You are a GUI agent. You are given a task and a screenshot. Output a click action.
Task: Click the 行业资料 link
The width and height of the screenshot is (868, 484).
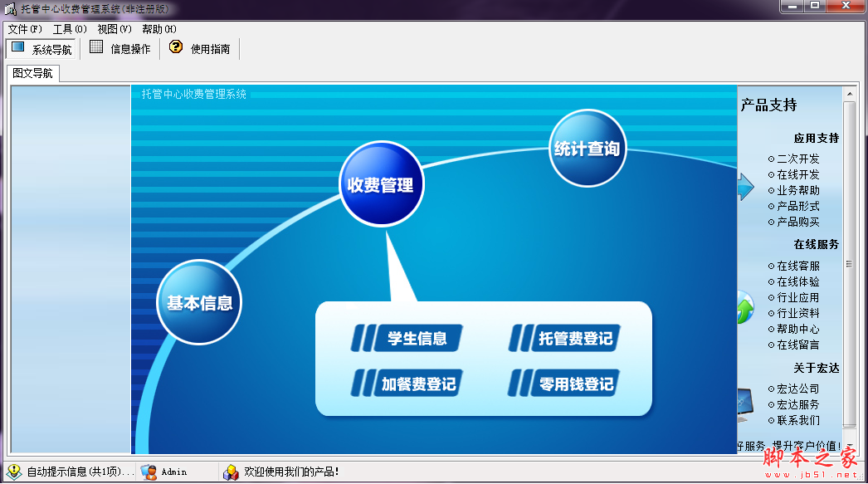[797, 314]
